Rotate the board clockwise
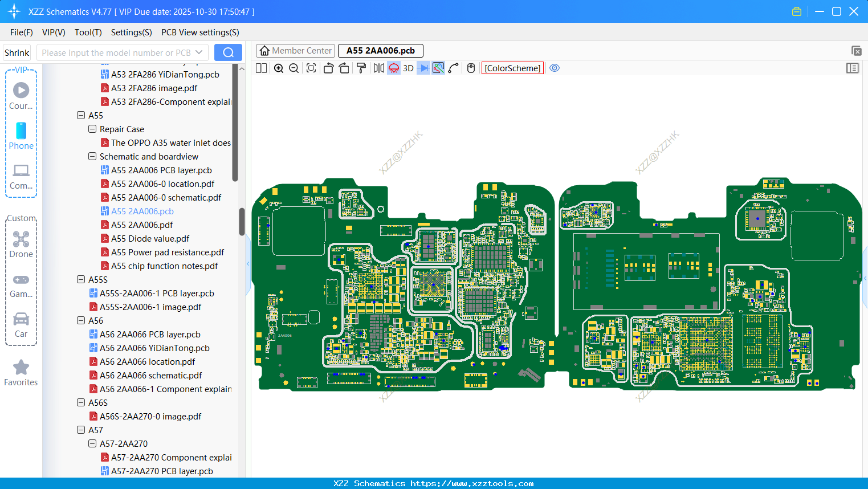 click(344, 68)
